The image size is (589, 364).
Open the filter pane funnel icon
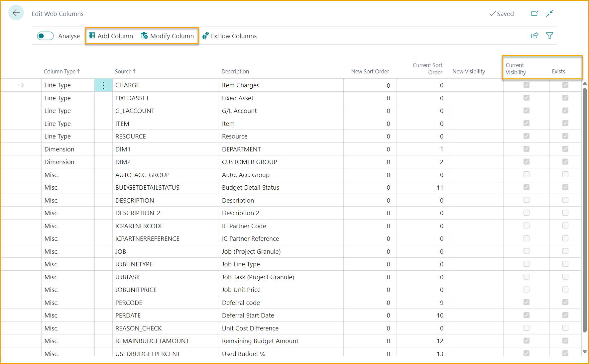click(549, 36)
